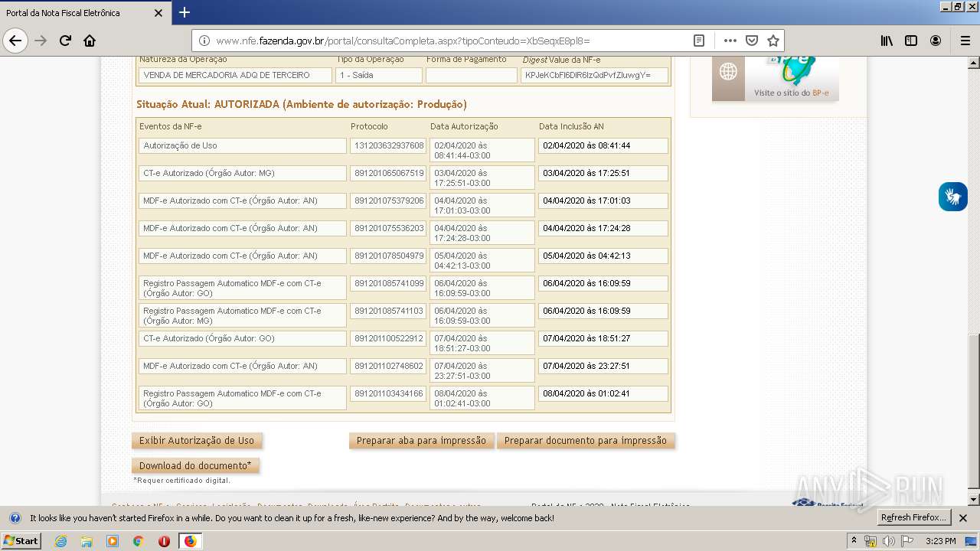Viewport: 980px width, 551px height.
Task: Toggle reader view icon
Action: (x=699, y=41)
